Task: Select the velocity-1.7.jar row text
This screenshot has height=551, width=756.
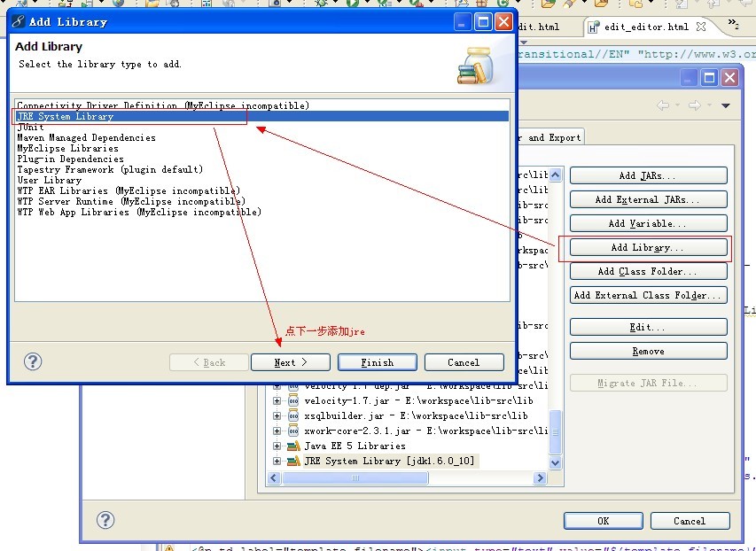Action: [418, 400]
